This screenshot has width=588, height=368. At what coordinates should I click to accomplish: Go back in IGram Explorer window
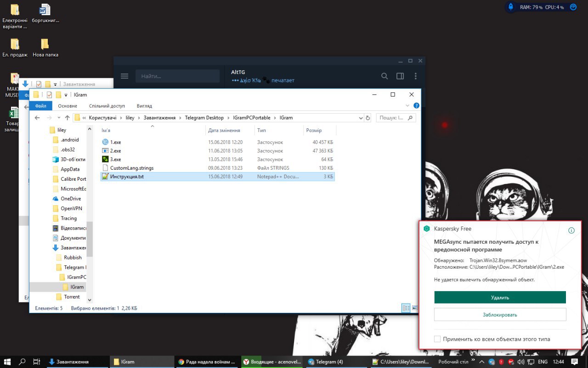pos(38,118)
